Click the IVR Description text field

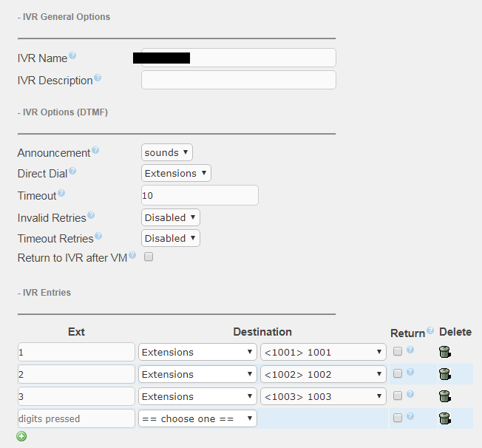pyautogui.click(x=238, y=80)
